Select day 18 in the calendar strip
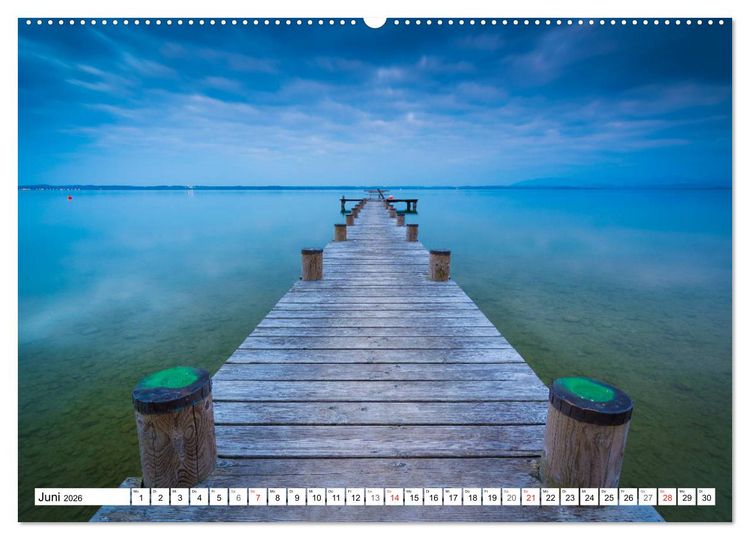The height and width of the screenshot is (540, 750). point(473,496)
